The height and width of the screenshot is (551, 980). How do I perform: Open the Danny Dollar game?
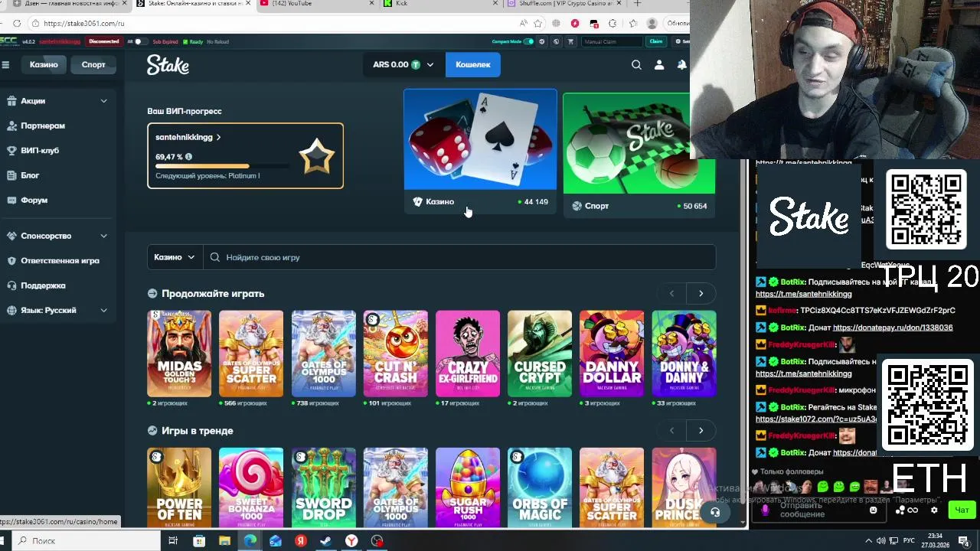pos(612,354)
